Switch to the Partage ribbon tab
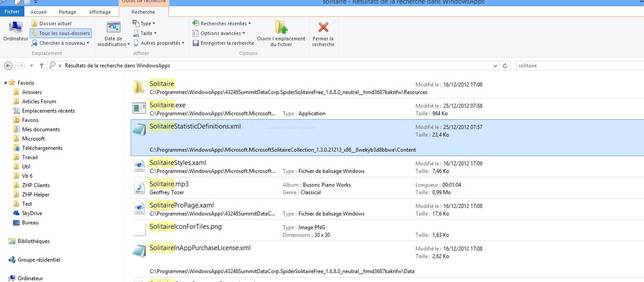The height and width of the screenshot is (282, 644). point(67,12)
